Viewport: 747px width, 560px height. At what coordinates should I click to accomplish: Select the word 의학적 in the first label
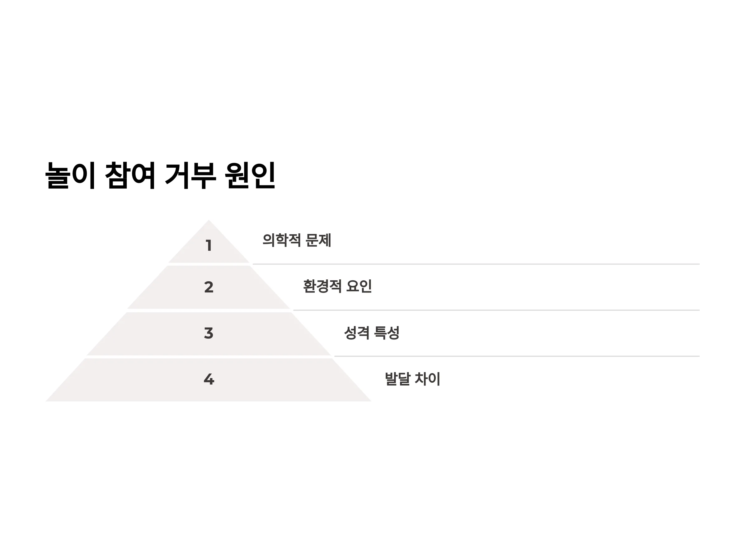click(282, 240)
